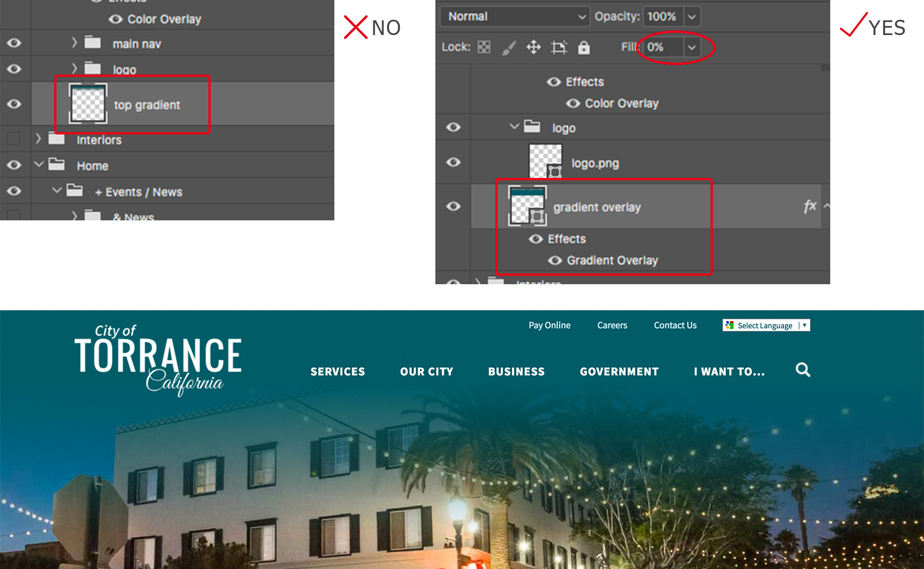The width and height of the screenshot is (924, 569).
Task: Click the folder icon of right panel's logo group
Action: click(532, 126)
